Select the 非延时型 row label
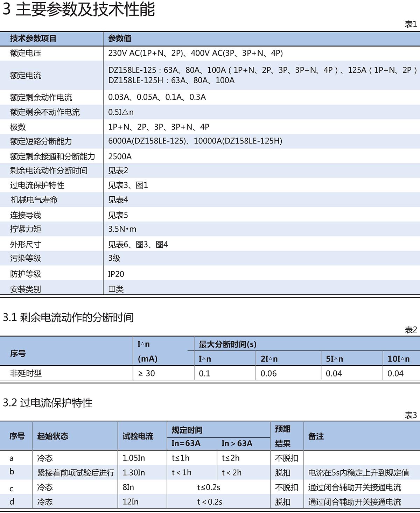The image size is (420, 513). (26, 373)
